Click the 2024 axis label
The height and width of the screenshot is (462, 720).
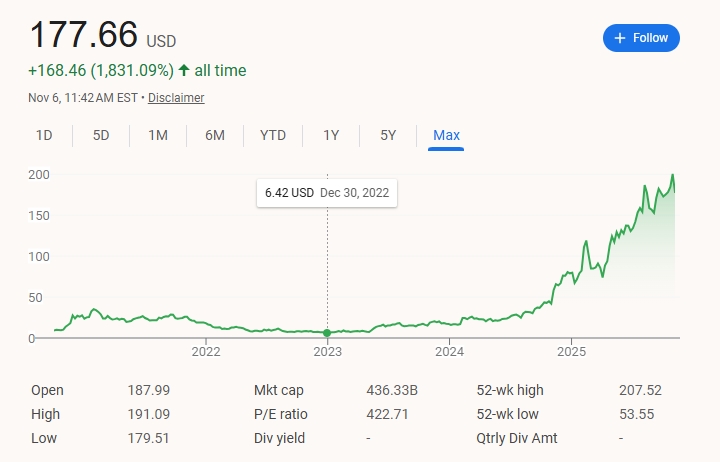coord(449,352)
